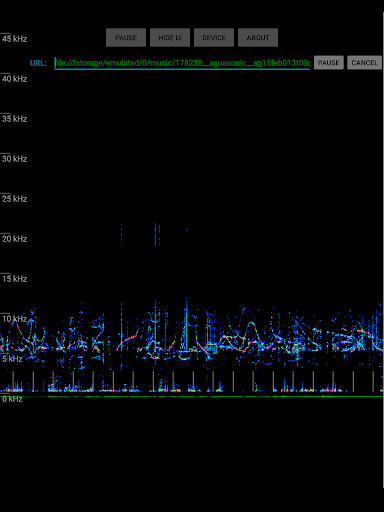Select the 10 kHz frequency label
This screenshot has height=512, width=384.
[14, 319]
